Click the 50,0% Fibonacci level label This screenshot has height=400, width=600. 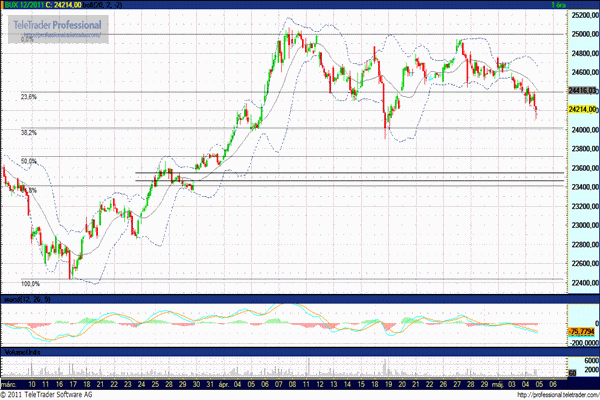click(29, 161)
